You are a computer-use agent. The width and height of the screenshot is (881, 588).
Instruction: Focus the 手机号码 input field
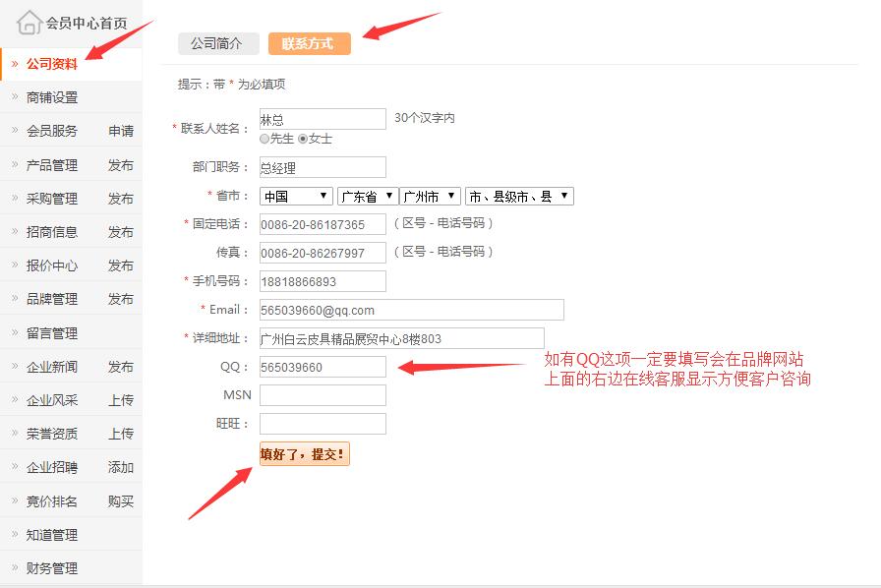[x=323, y=281]
